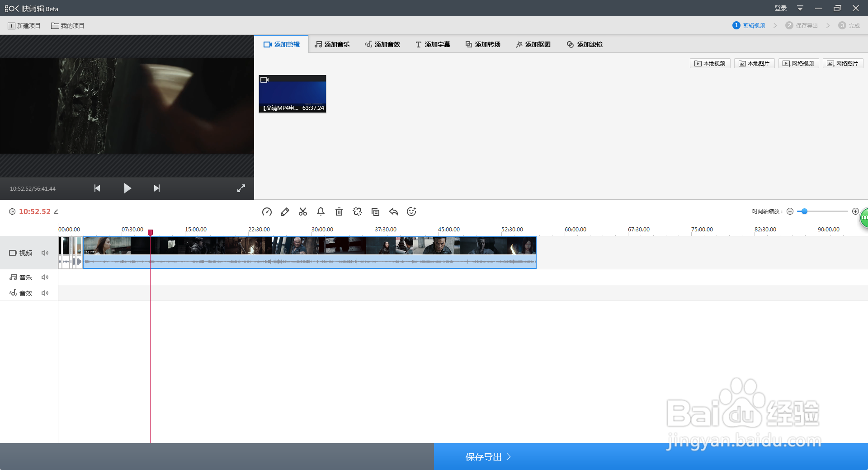
Task: Zoom out timeline with minus icon
Action: pyautogui.click(x=790, y=211)
